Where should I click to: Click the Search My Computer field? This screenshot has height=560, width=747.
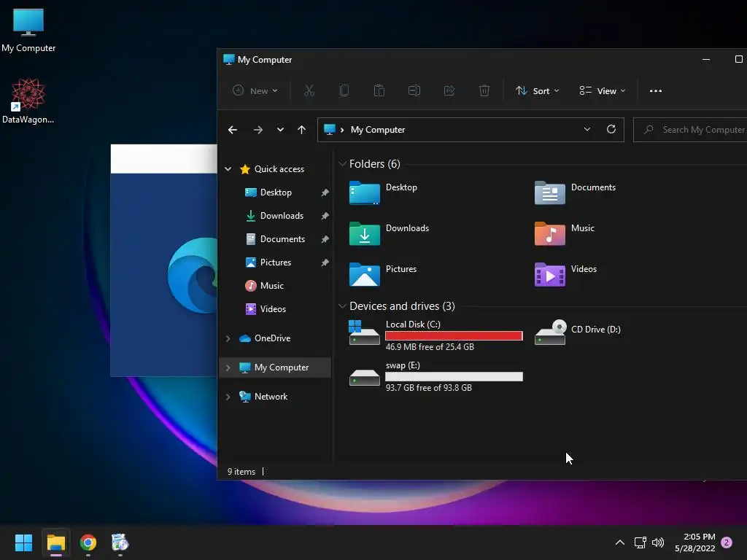690,130
